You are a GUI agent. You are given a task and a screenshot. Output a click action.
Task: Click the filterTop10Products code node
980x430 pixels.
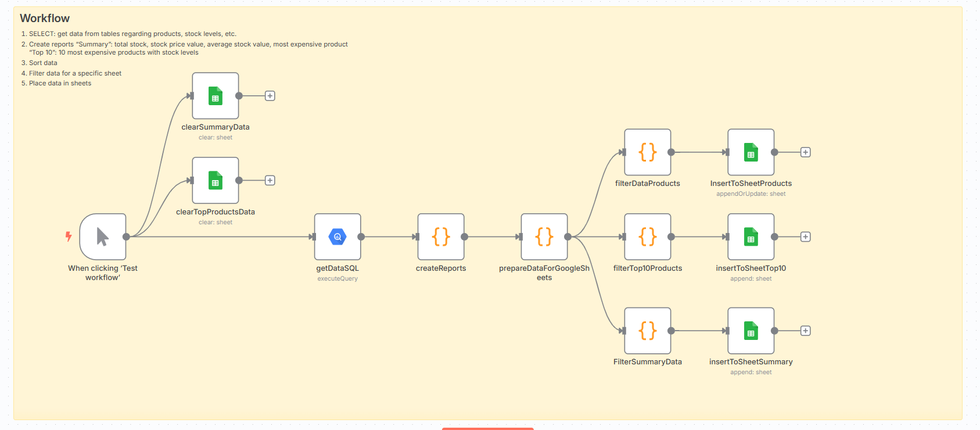(x=648, y=236)
